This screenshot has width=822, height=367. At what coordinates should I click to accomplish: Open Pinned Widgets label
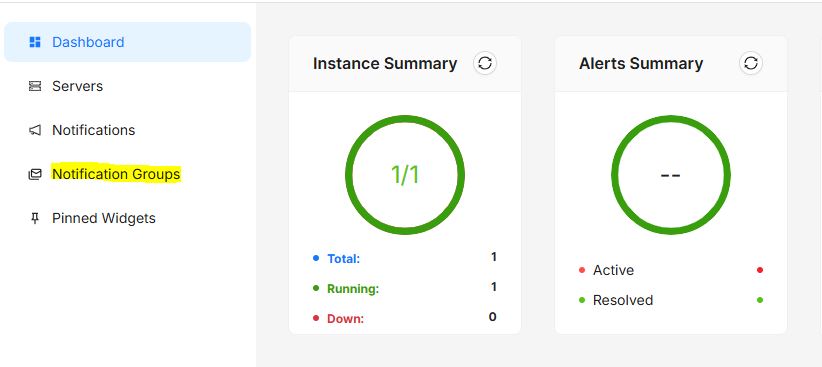point(104,218)
